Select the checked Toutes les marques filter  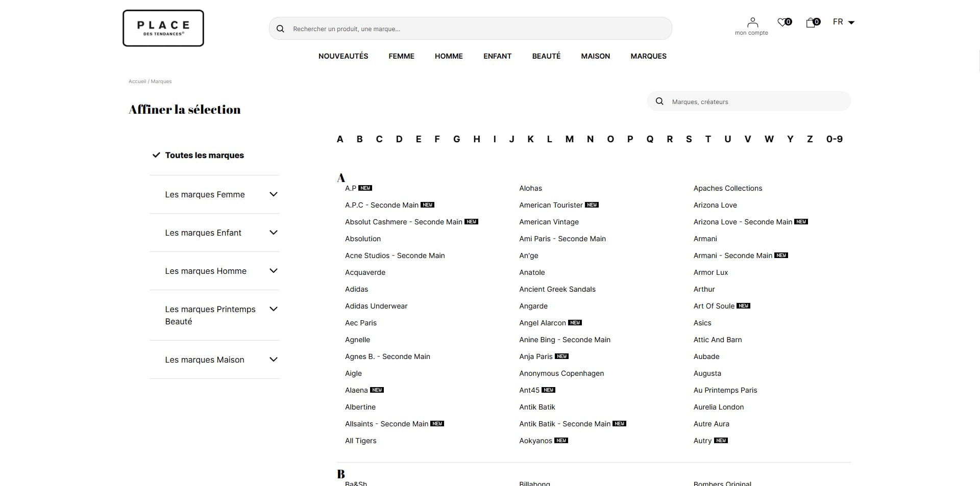coord(204,155)
